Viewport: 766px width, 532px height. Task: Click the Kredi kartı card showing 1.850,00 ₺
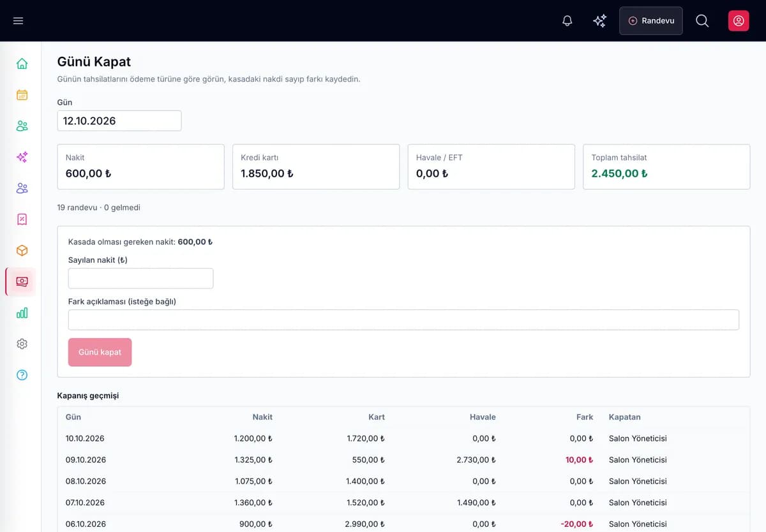[316, 166]
